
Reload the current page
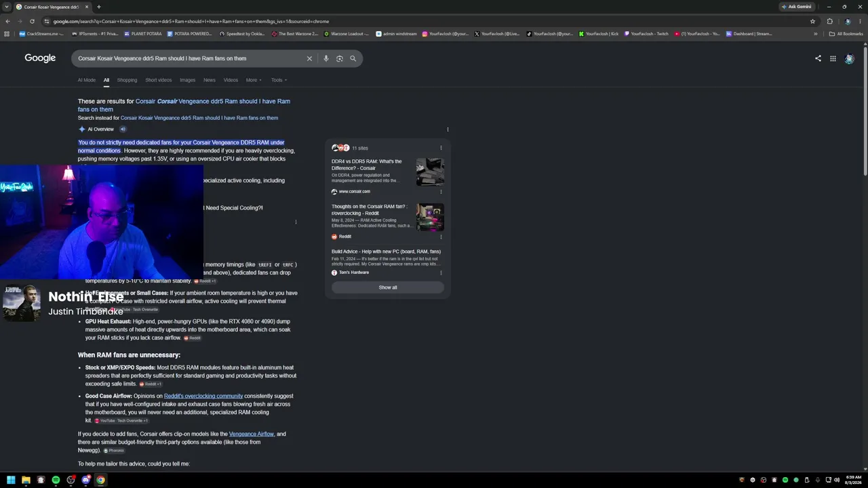pos(32,21)
